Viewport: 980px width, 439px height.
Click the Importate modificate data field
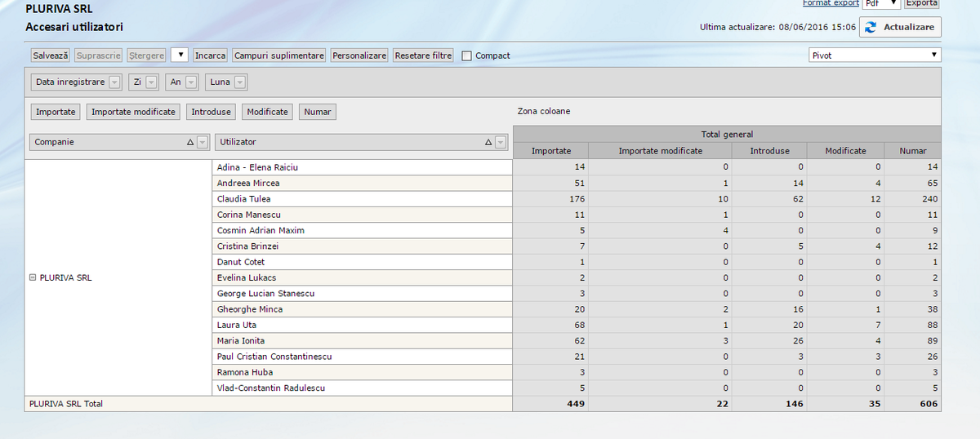[133, 112]
